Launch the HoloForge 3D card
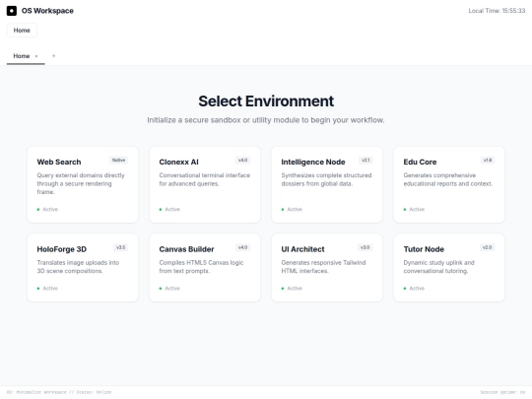This screenshot has height=399, width=532. tap(83, 268)
